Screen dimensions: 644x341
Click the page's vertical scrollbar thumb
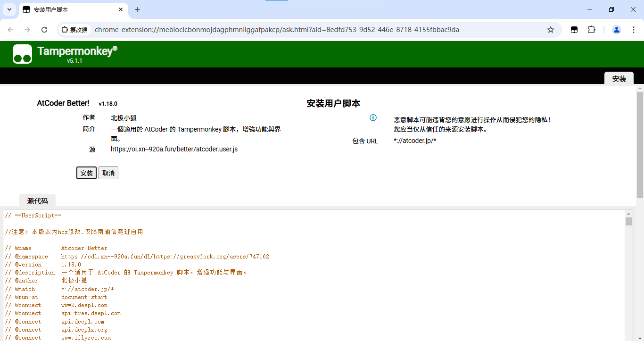(x=640, y=145)
